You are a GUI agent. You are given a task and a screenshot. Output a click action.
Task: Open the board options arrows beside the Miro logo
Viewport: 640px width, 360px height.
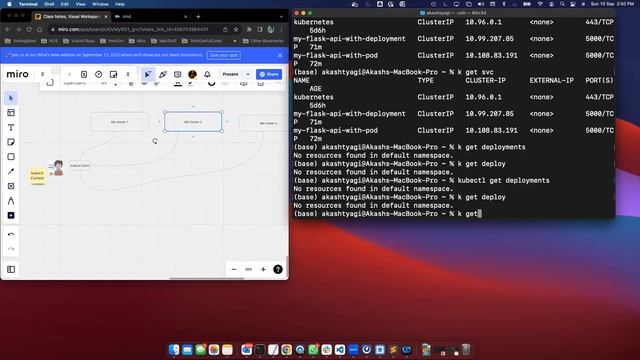click(x=42, y=74)
